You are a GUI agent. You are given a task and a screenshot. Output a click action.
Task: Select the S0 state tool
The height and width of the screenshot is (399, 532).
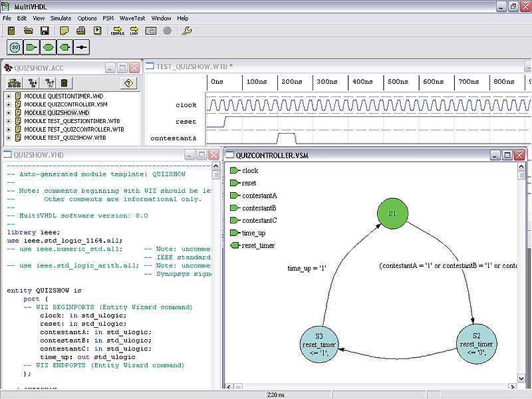15,47
